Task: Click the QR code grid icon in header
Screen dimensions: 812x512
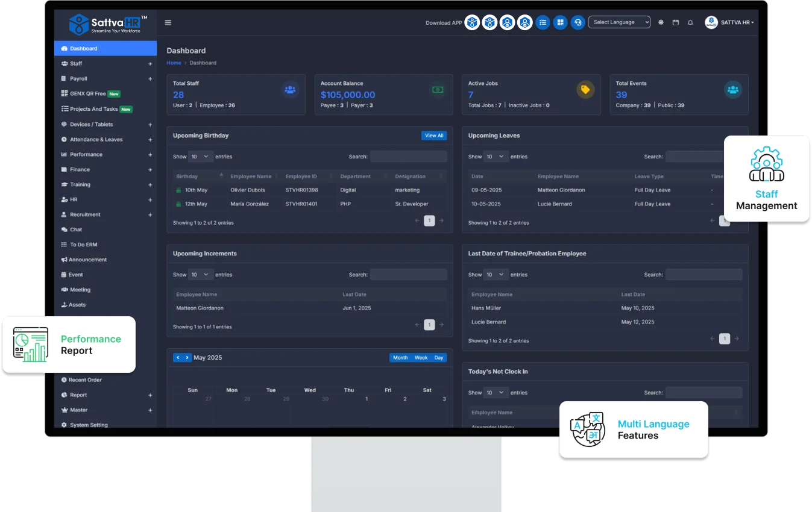Action: [560, 23]
